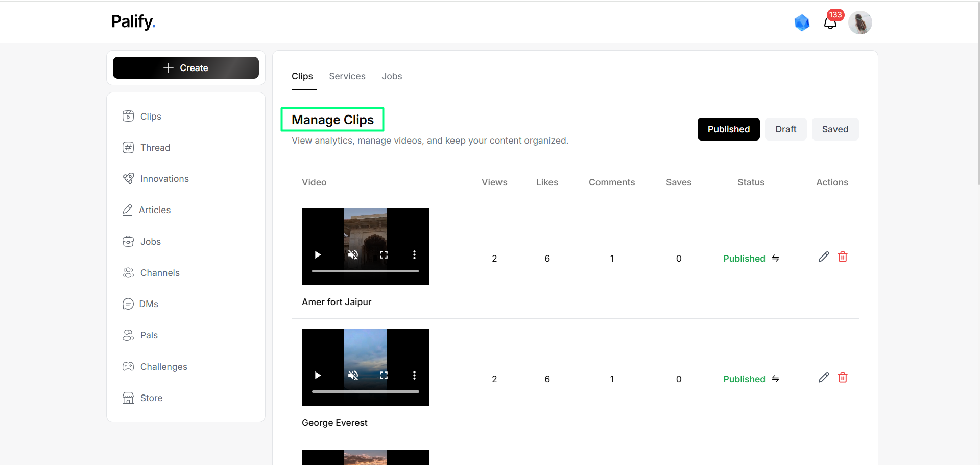Click the Likes column header
The width and height of the screenshot is (980, 465).
coord(547,182)
